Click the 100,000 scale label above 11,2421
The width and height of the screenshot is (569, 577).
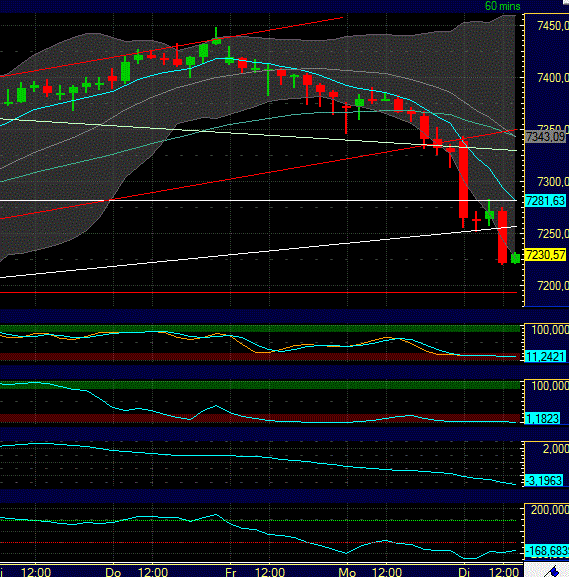550,330
